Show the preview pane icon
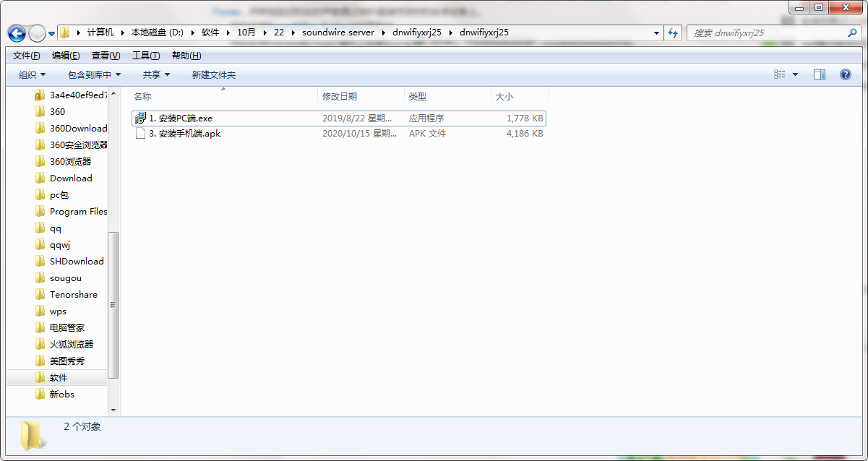This screenshot has width=868, height=461. [819, 74]
